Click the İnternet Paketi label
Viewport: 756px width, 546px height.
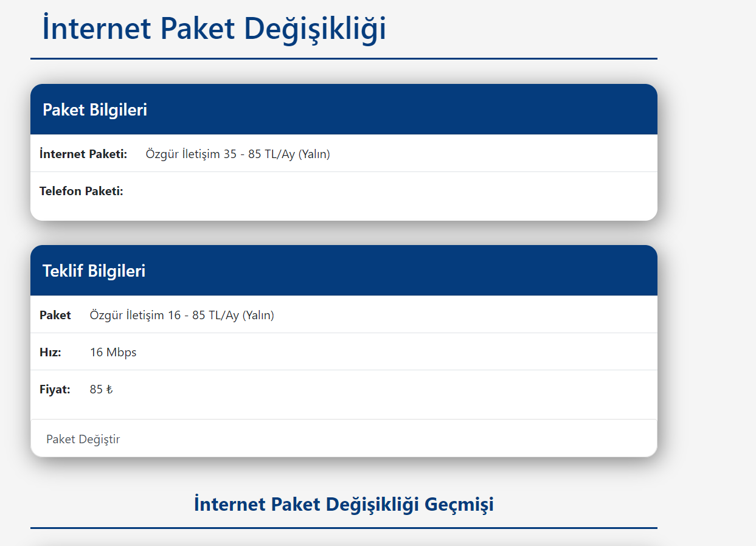[x=83, y=154]
